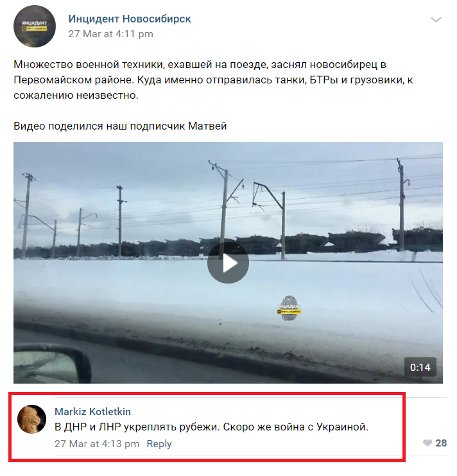
Task: Click the car side mirror in the video frame
Action: pos(51,364)
